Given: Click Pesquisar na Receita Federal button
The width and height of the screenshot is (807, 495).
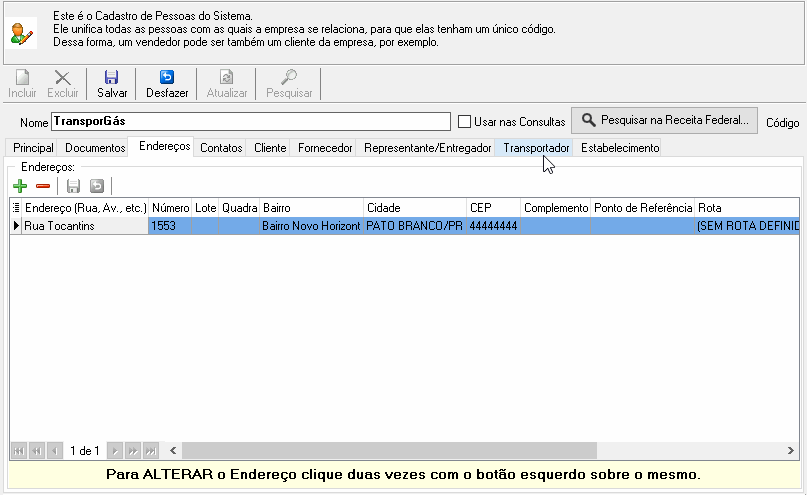Looking at the screenshot, I should (x=664, y=120).
